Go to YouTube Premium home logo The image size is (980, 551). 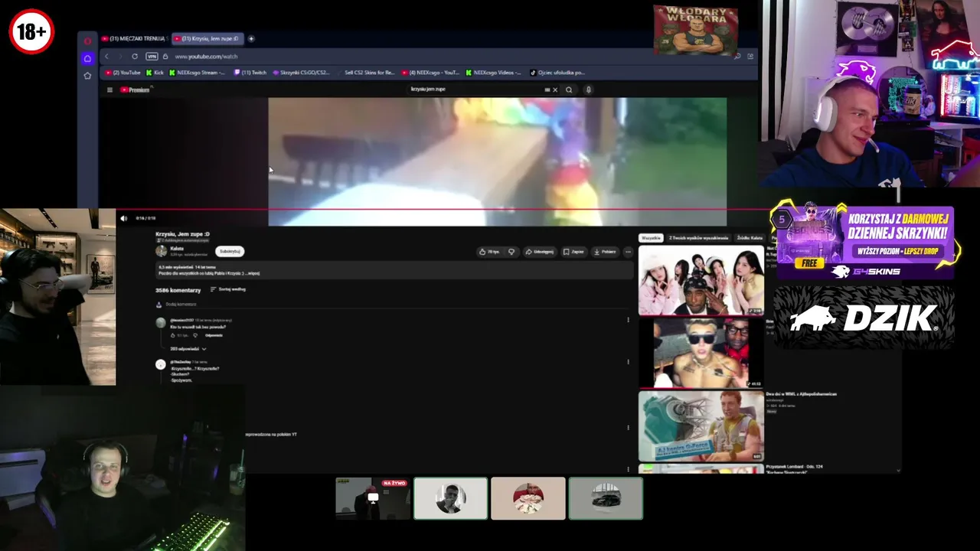click(x=136, y=90)
